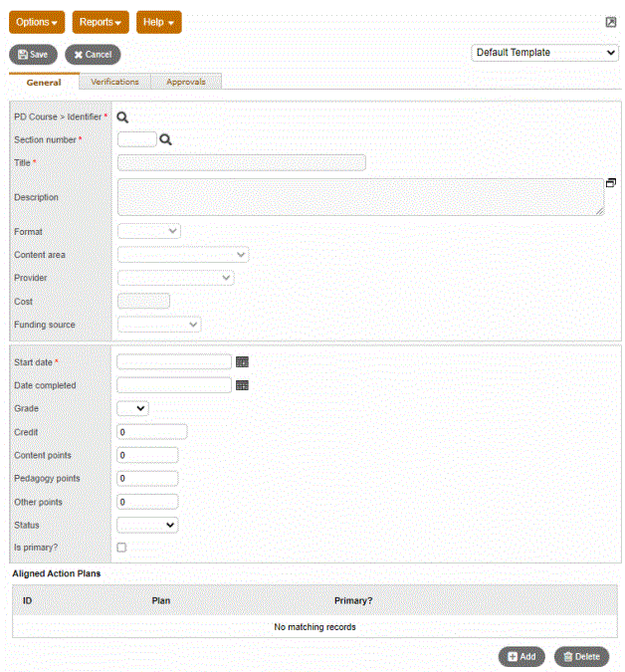The image size is (625, 672).
Task: Open the Provider dropdown list
Action: [176, 278]
